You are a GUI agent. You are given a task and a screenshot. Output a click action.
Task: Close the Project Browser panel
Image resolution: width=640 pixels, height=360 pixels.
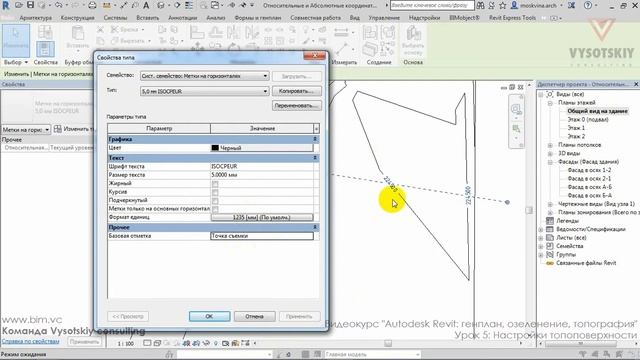pyautogui.click(x=636, y=84)
